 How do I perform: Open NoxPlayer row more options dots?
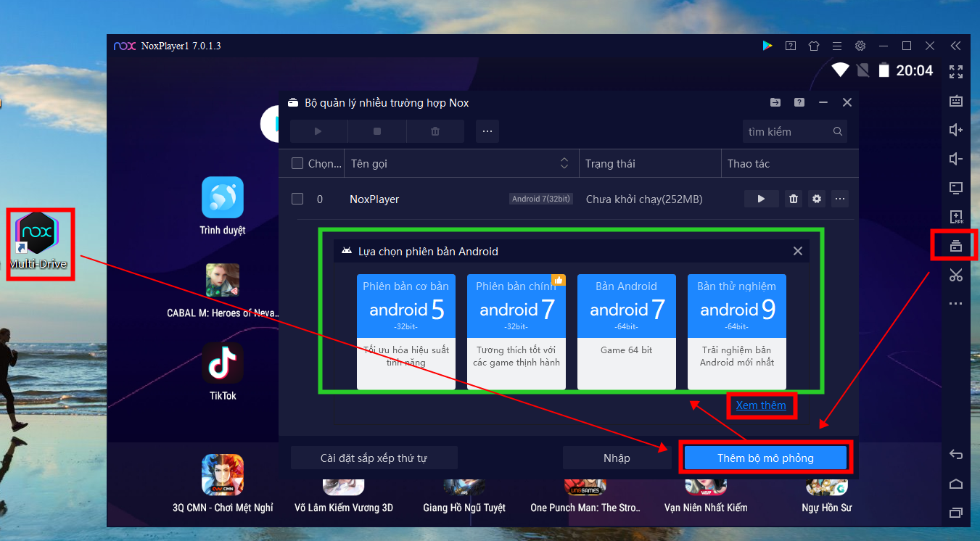click(x=840, y=199)
